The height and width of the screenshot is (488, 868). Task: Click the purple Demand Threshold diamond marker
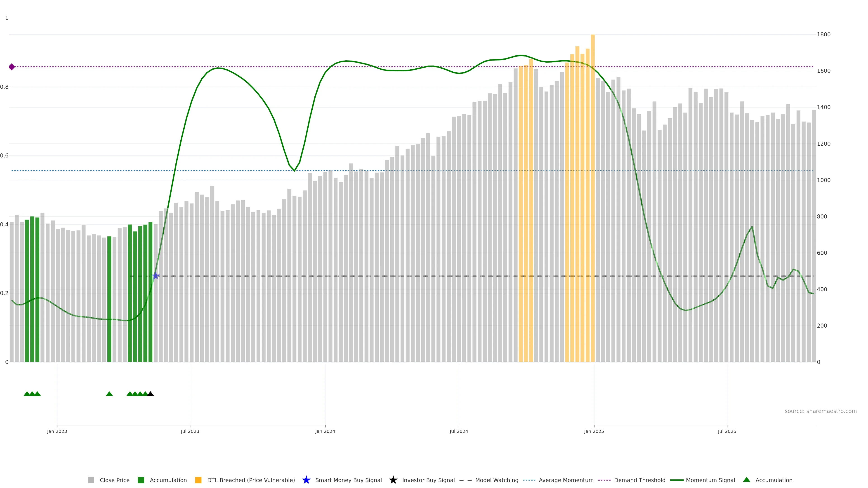(12, 67)
